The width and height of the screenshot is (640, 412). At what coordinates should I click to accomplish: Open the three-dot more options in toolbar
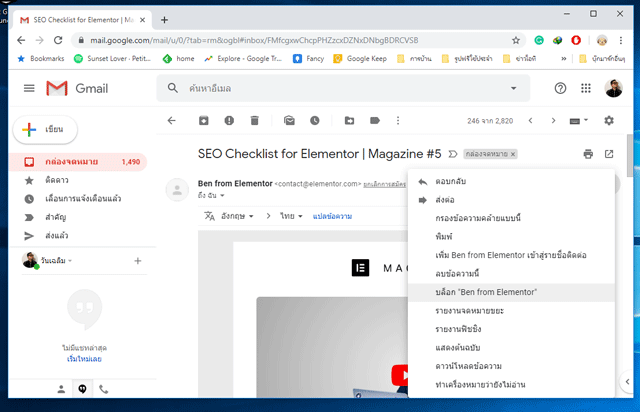point(398,120)
